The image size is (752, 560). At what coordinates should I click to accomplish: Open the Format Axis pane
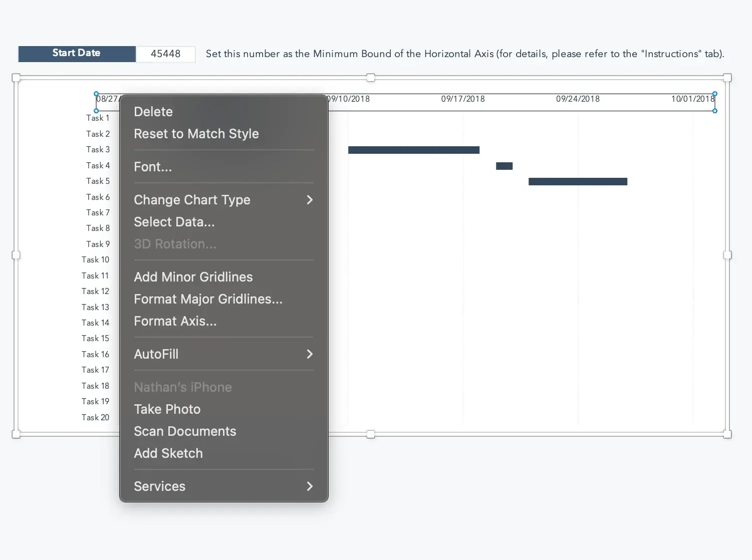pyautogui.click(x=175, y=321)
